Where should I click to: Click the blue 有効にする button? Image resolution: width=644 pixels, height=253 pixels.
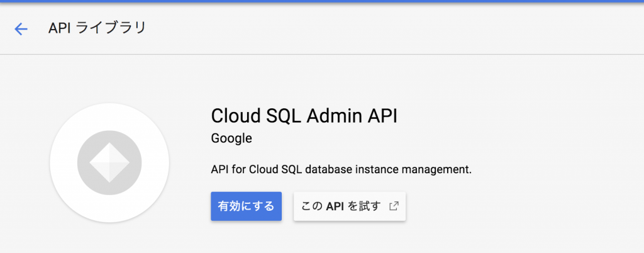[246, 206]
